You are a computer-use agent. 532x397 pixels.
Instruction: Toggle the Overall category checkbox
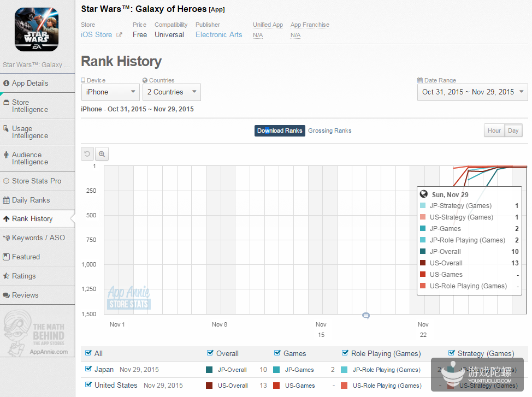[210, 353]
